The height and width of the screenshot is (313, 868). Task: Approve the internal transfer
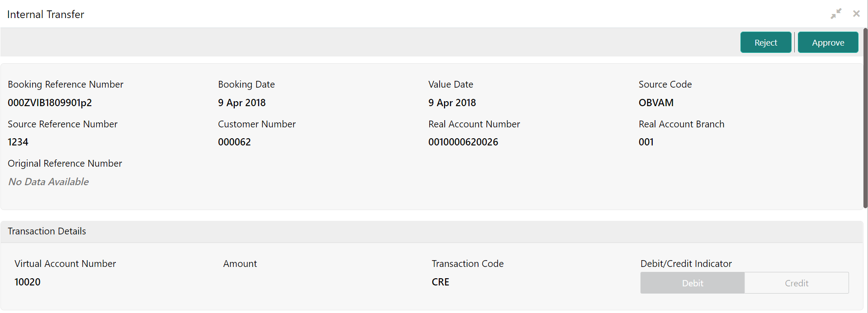[828, 42]
